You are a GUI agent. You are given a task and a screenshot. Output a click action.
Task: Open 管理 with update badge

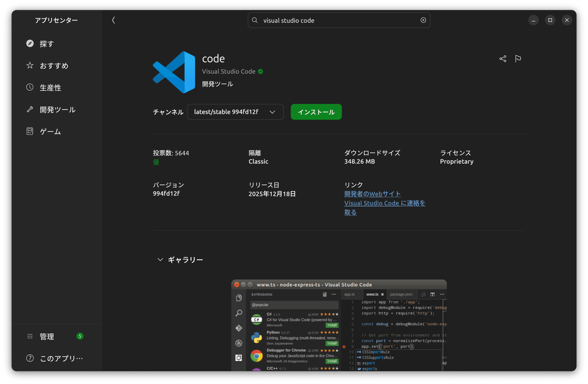47,336
